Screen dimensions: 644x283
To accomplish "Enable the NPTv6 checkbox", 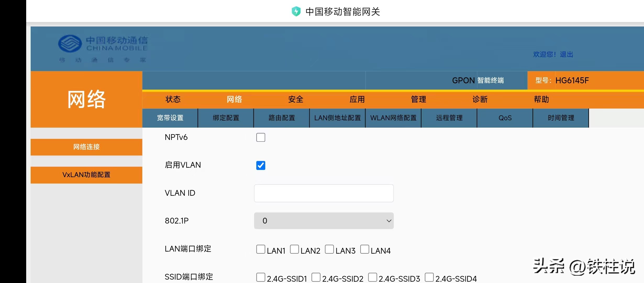I will coord(260,137).
